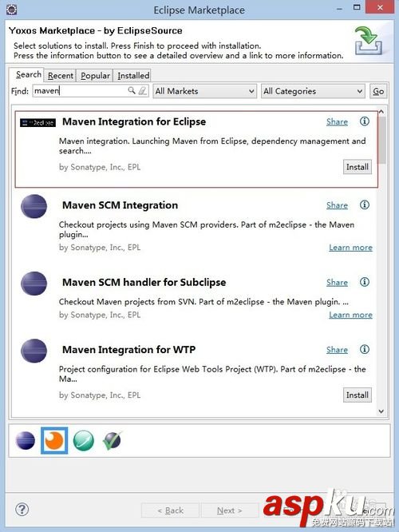Image resolution: width=399 pixels, height=532 pixels.
Task: Clear the Find field with eraser icon
Action: tap(143, 90)
